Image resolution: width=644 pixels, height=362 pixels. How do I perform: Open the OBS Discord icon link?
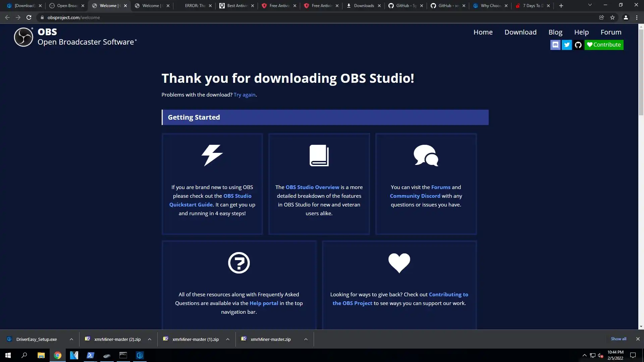(555, 45)
